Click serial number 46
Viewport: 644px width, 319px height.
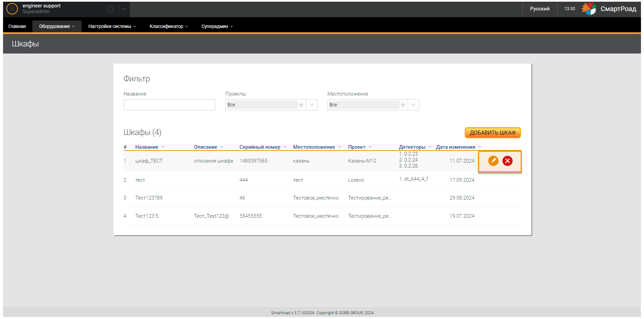tap(242, 198)
